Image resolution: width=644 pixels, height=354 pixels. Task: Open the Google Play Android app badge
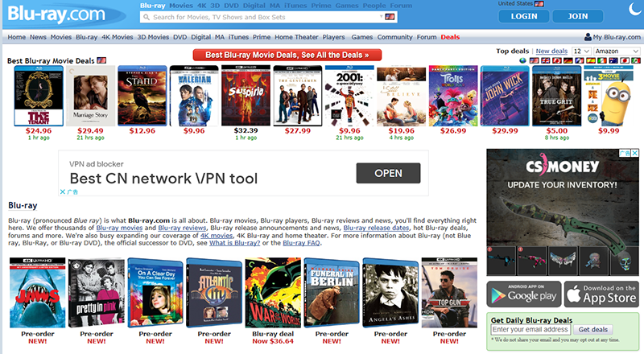click(x=524, y=294)
